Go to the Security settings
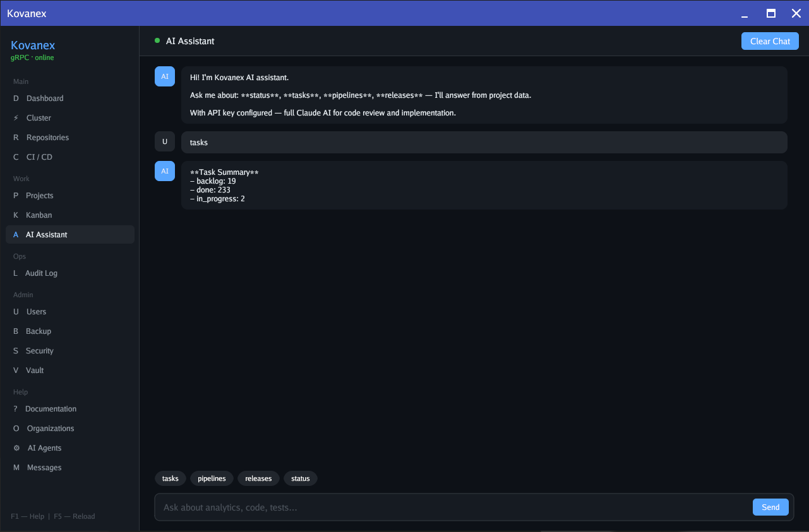The width and height of the screenshot is (809, 532). click(x=39, y=350)
